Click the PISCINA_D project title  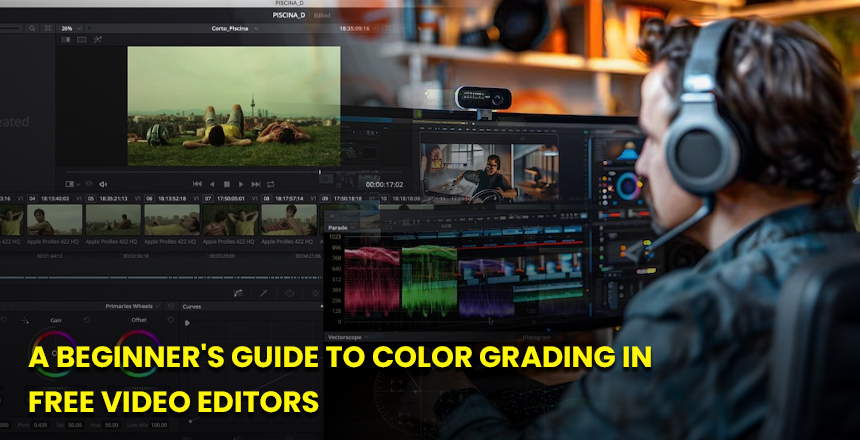(288, 15)
